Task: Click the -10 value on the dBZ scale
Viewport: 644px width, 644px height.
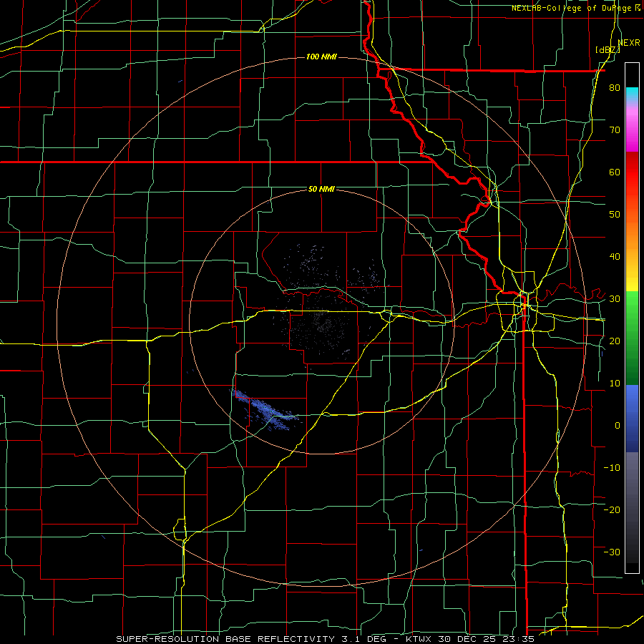Action: (x=612, y=468)
